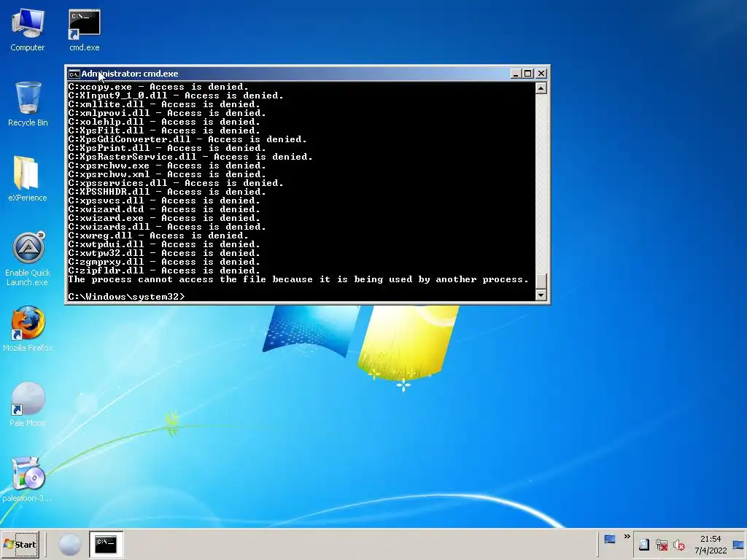Click the cmd scrollbar down arrow
The width and height of the screenshot is (747, 560).
541,295
